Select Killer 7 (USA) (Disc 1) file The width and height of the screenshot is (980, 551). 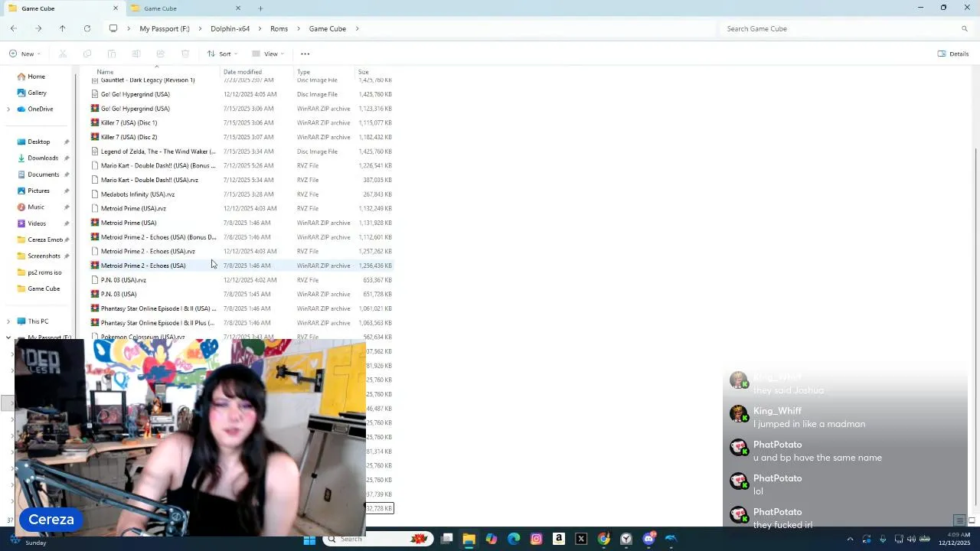pyautogui.click(x=241, y=122)
